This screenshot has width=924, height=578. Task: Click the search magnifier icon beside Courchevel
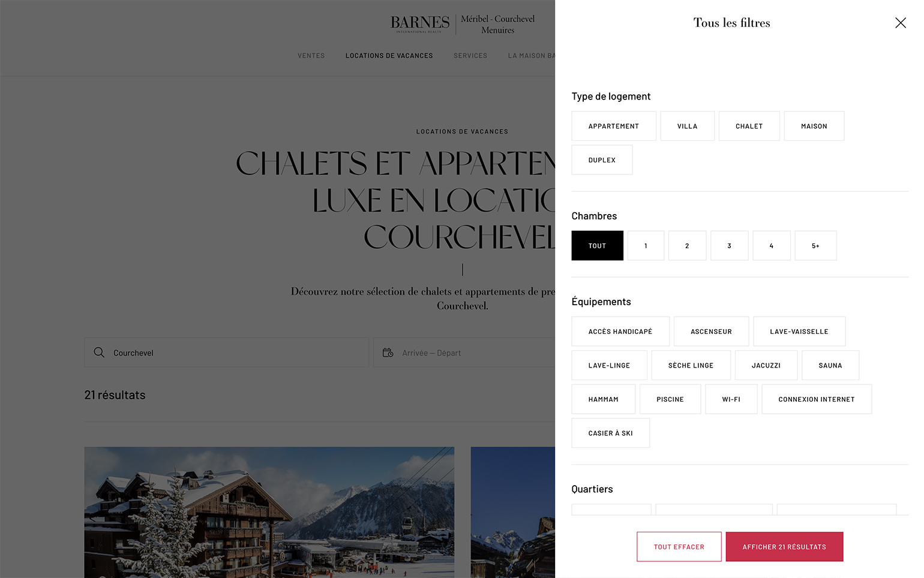(x=99, y=353)
